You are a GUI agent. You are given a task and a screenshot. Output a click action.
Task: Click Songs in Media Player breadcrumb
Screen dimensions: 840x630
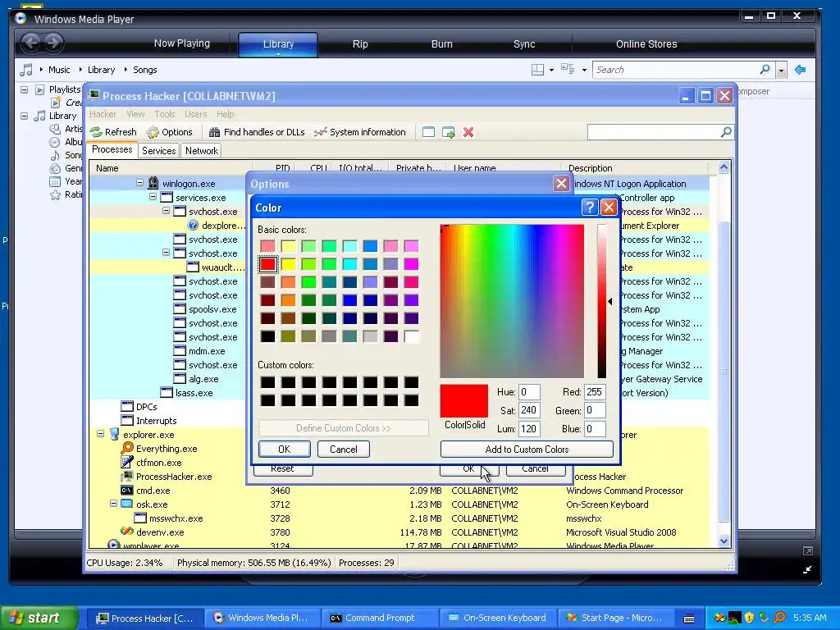pos(144,70)
